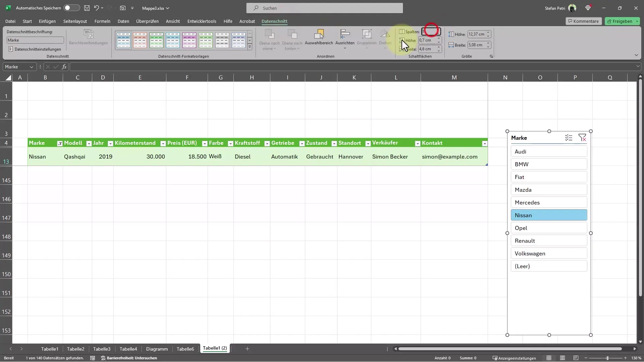Screen dimensions: 644x362
Task: Click the Freigeben share button
Action: click(620, 21)
